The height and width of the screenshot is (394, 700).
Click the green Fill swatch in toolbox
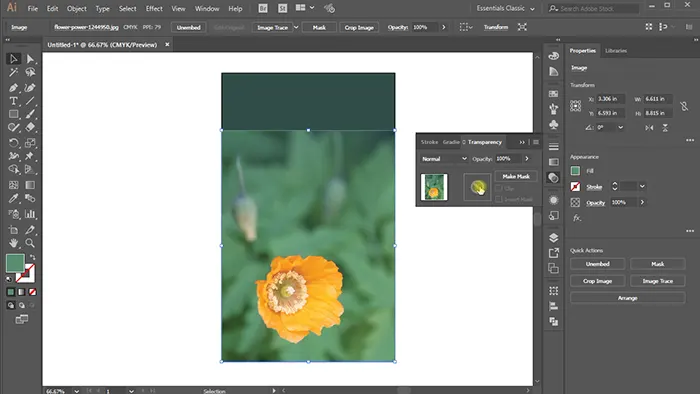15,263
